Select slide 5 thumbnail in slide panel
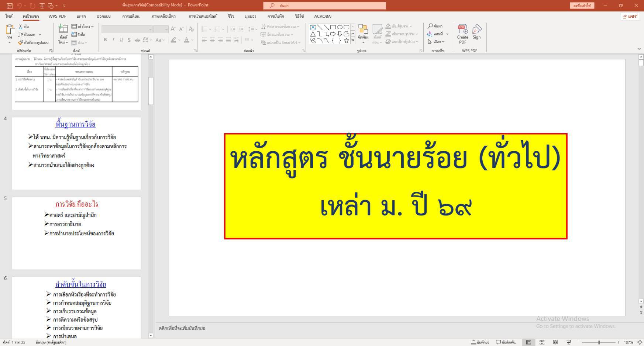This screenshot has width=644, height=346. (76, 233)
